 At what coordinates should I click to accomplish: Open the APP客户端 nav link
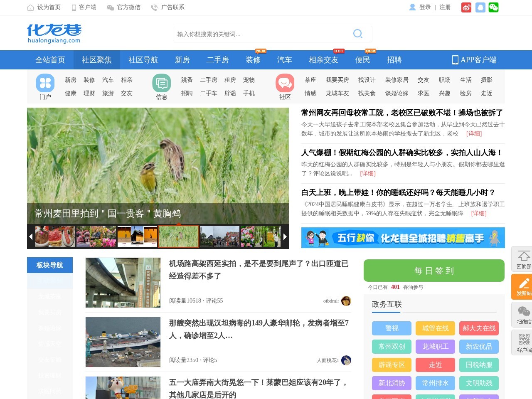pos(474,60)
